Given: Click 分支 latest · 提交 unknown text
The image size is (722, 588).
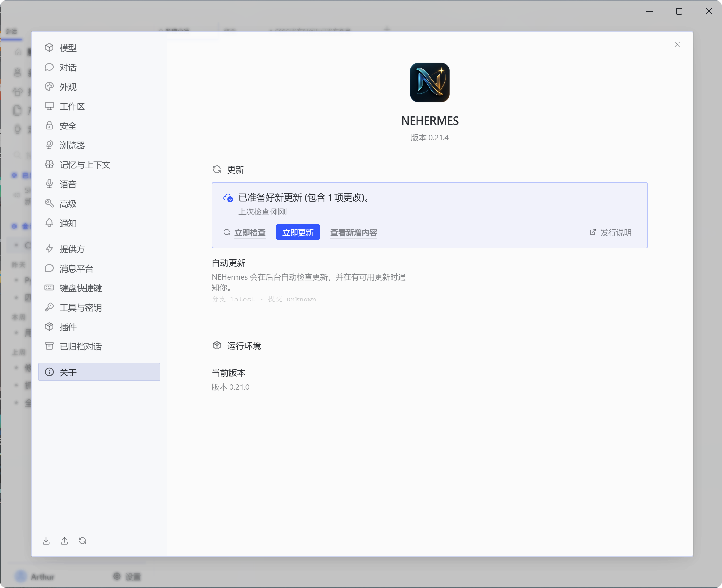Looking at the screenshot, I should point(264,300).
